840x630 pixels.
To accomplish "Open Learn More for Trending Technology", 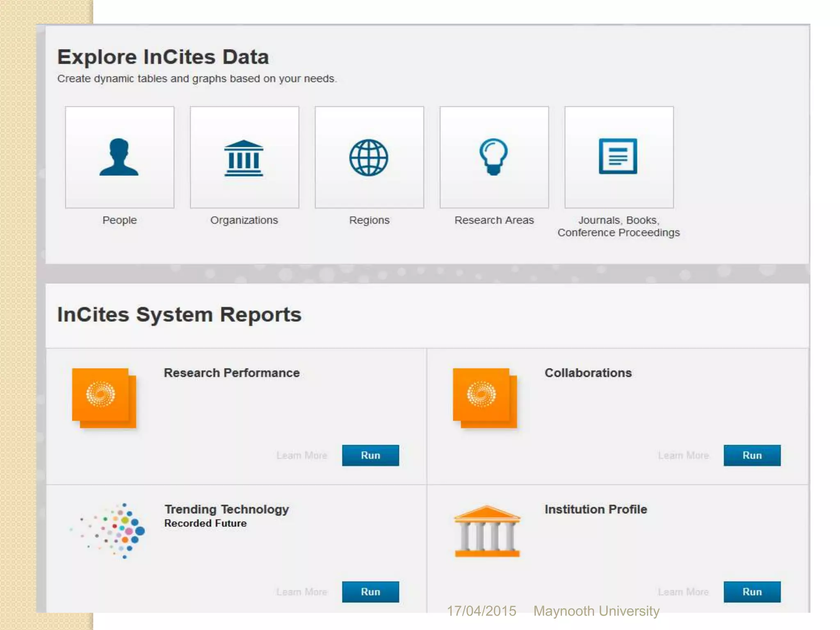I will (x=301, y=591).
